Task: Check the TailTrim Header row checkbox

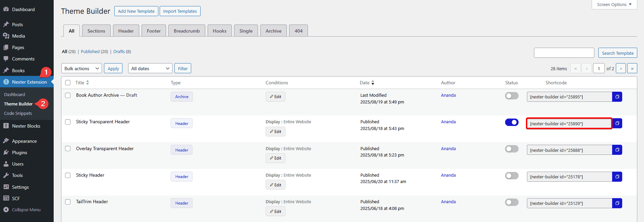Action: click(68, 202)
